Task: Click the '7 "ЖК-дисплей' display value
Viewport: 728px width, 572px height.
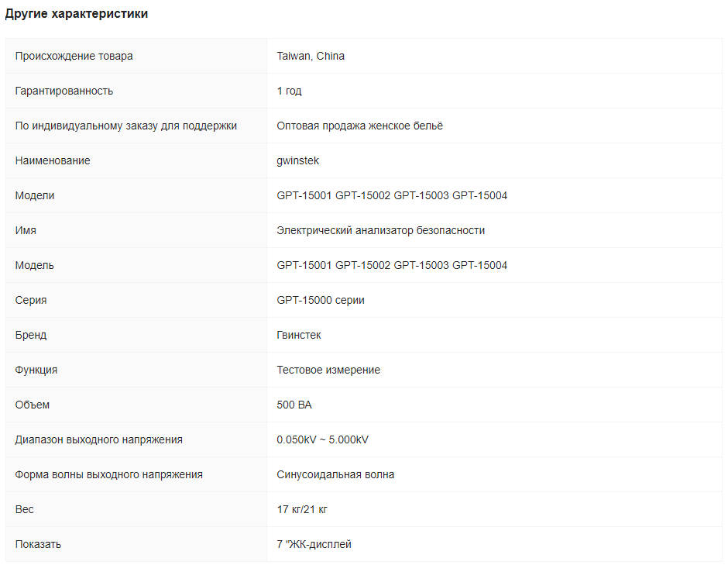Action: [x=314, y=544]
